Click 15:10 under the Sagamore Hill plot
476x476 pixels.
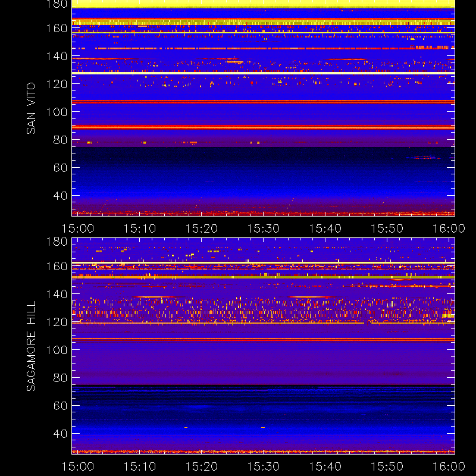[140, 466]
